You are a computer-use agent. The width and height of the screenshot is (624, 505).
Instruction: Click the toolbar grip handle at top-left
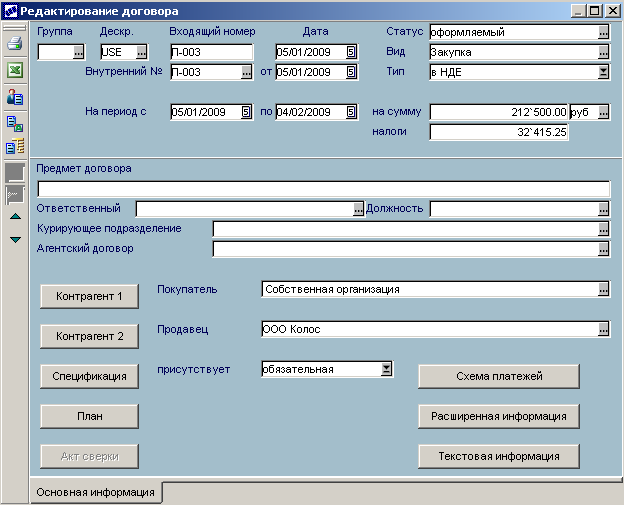tap(15, 28)
